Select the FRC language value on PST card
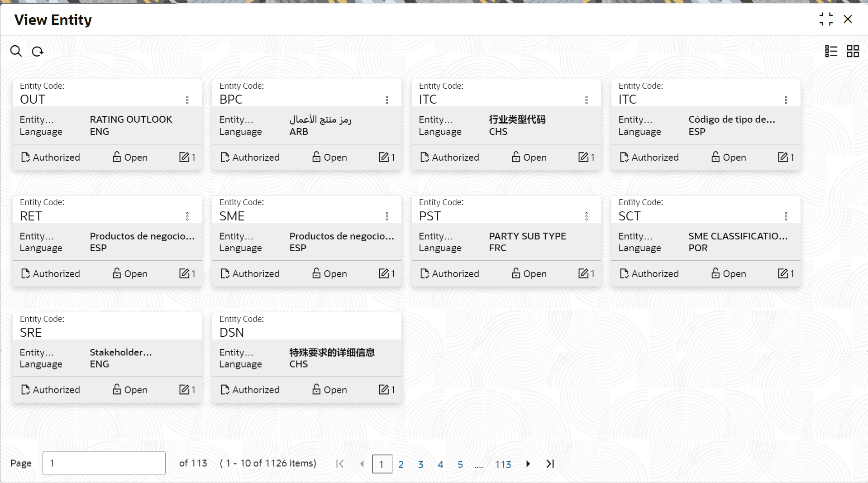The height and width of the screenshot is (483, 868). coord(498,248)
